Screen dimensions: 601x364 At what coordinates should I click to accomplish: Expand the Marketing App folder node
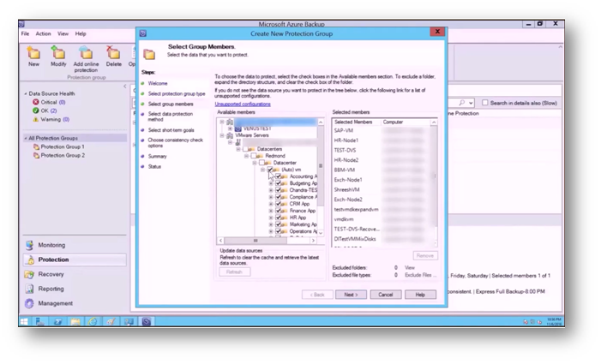[271, 224]
